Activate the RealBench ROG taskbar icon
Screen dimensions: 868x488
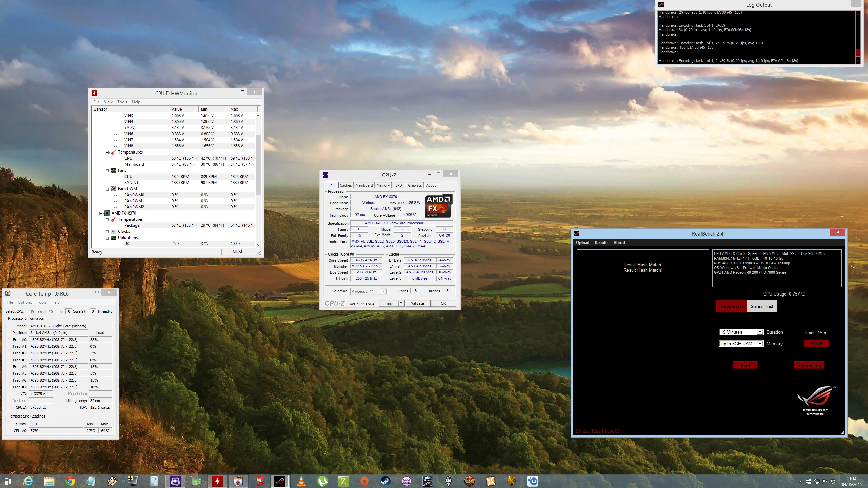[280, 481]
